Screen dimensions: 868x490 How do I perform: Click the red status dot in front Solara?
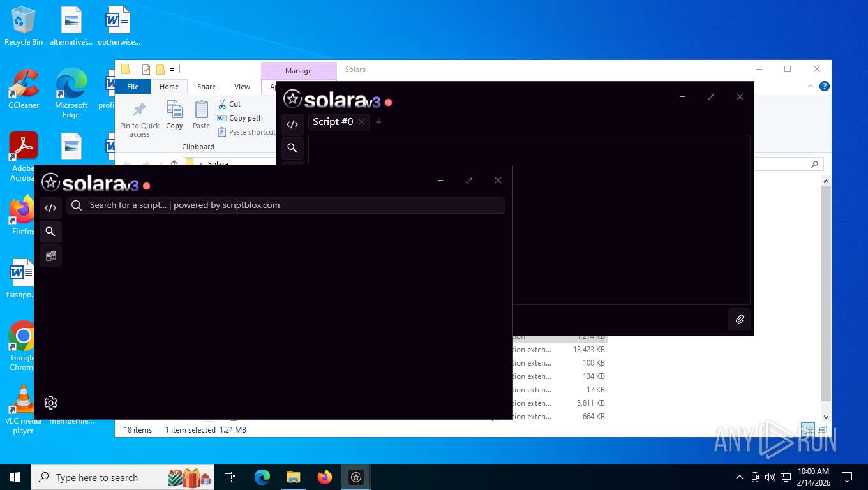pos(146,186)
